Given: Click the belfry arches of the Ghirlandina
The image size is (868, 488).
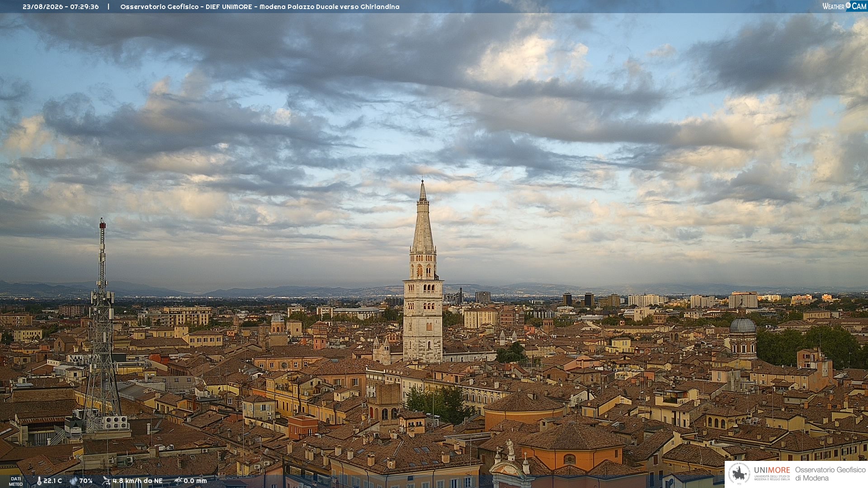Looking at the screenshot, I should tap(423, 270).
